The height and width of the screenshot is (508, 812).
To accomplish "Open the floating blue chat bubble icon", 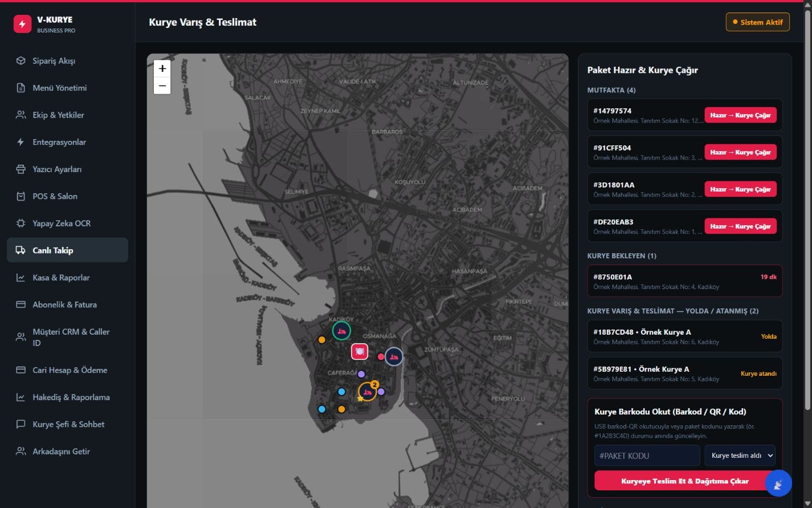I will coord(778,483).
